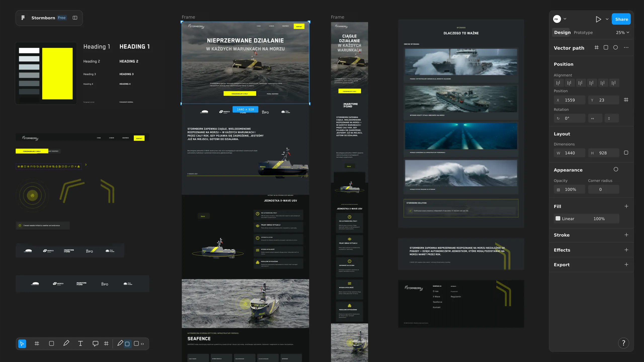Image resolution: width=644 pixels, height=362 pixels.
Task: Click the Free plan badge
Action: point(62,18)
